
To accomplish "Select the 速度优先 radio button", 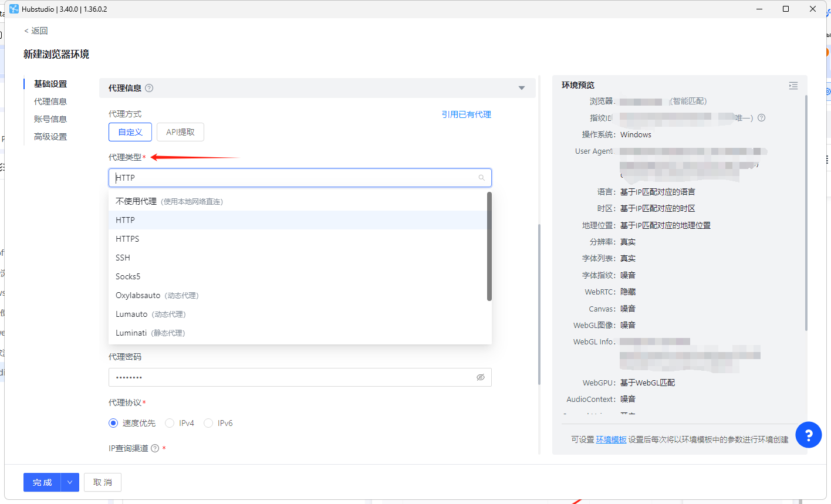I will [x=113, y=423].
